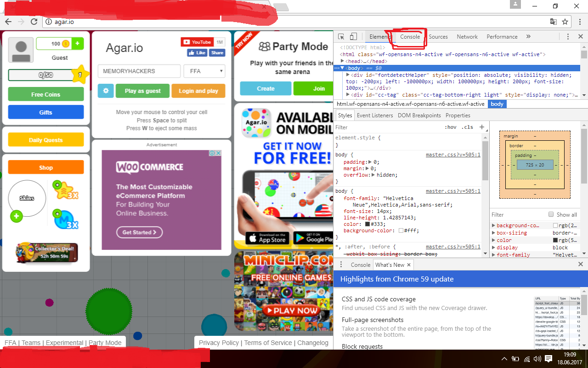The width and height of the screenshot is (588, 368).
Task: Open game settings with the gear button
Action: click(x=106, y=91)
